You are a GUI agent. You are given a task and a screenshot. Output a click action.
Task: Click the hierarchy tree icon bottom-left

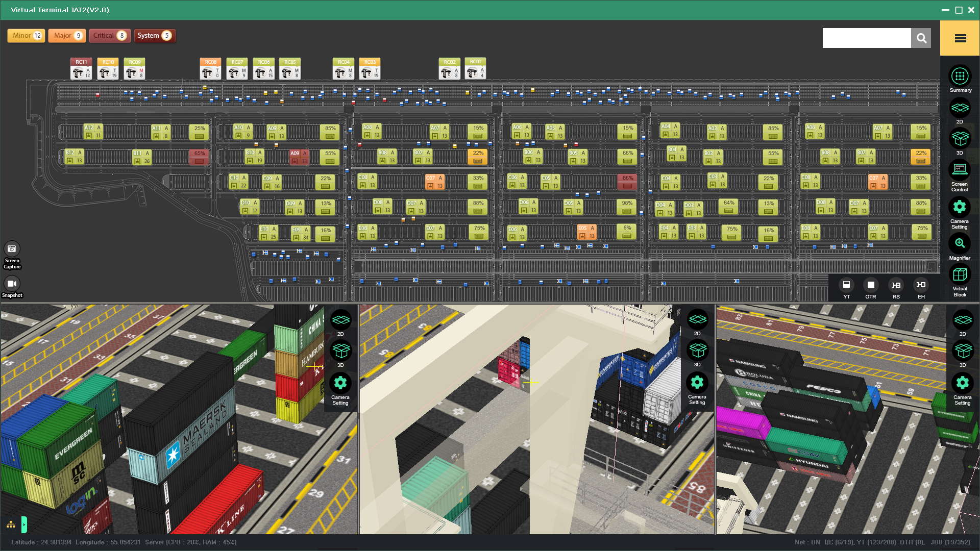click(x=11, y=524)
